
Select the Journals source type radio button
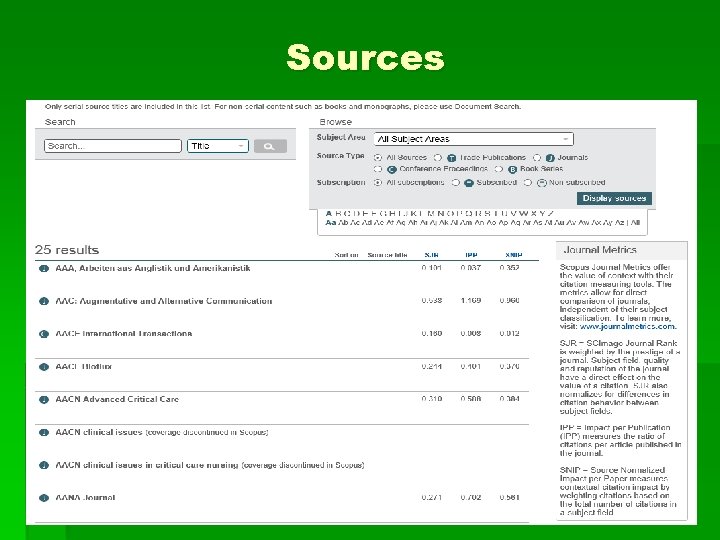(537, 158)
